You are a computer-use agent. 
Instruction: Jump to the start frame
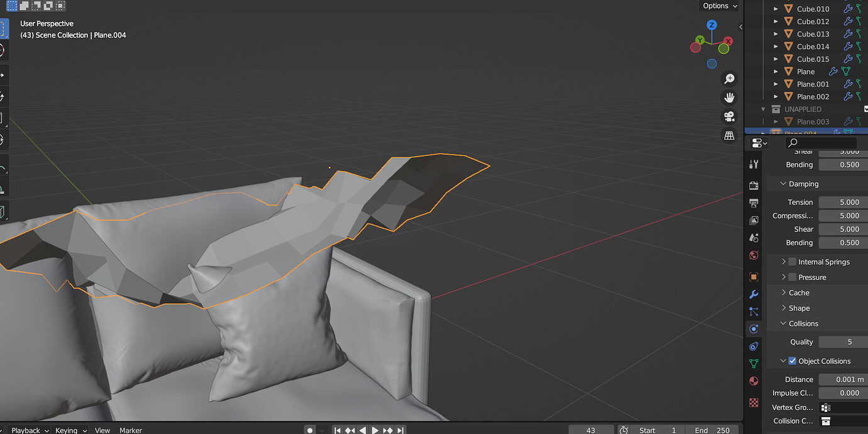[338, 430]
